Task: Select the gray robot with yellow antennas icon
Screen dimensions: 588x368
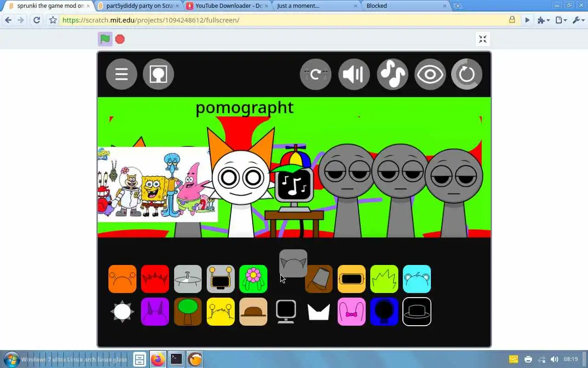Action: [220, 279]
